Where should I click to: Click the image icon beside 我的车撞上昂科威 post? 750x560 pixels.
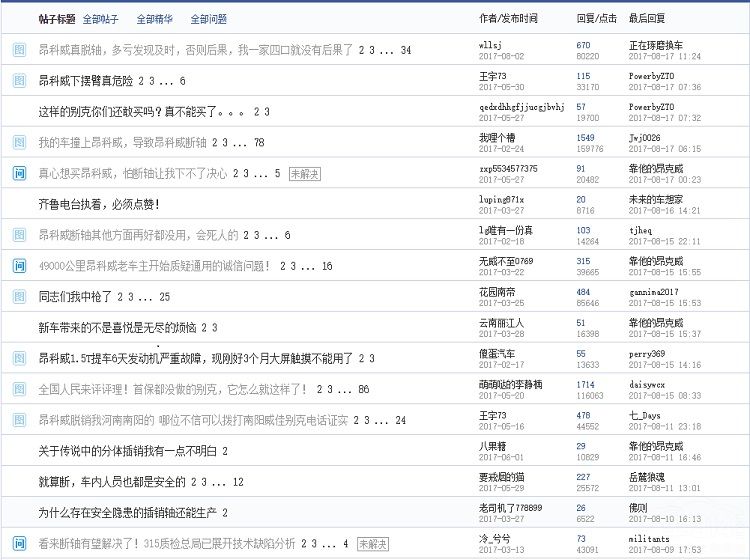[19, 143]
